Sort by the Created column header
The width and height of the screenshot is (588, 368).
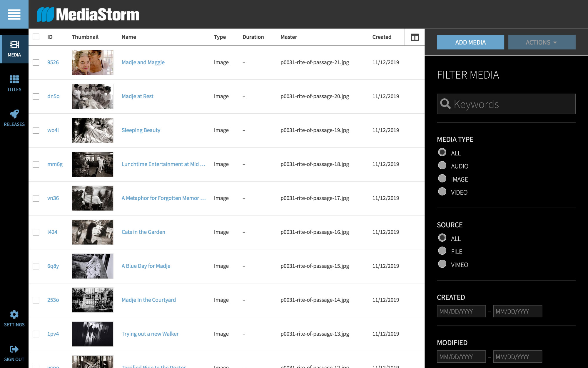pyautogui.click(x=382, y=37)
